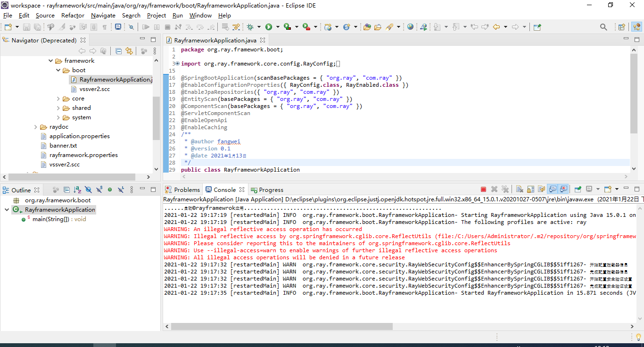Screen dimensions: 644x347
Task: Click the Run External Tools icon
Action: [x=306, y=27]
